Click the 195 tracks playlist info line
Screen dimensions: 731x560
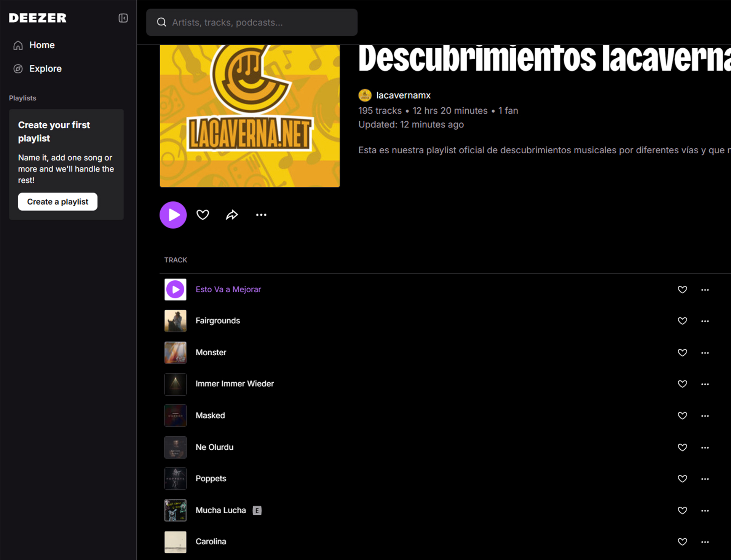[438, 111]
